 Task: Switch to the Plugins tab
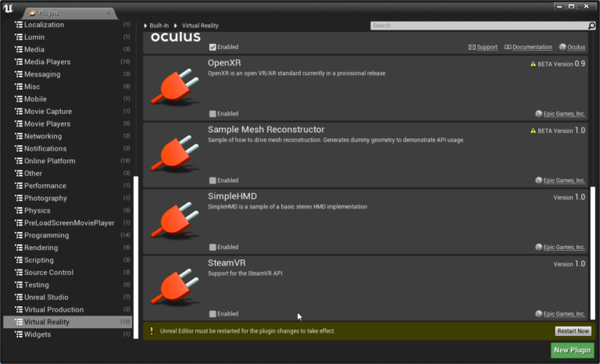tap(66, 13)
